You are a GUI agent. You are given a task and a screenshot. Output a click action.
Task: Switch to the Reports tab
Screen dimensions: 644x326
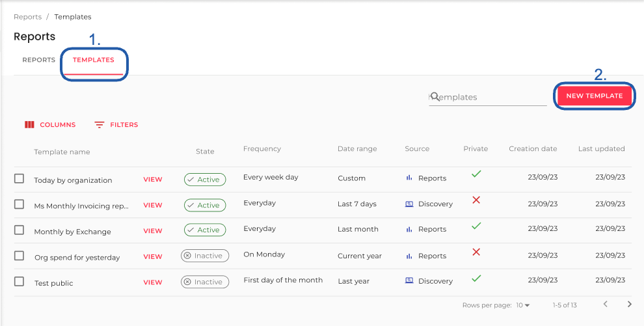(39, 61)
